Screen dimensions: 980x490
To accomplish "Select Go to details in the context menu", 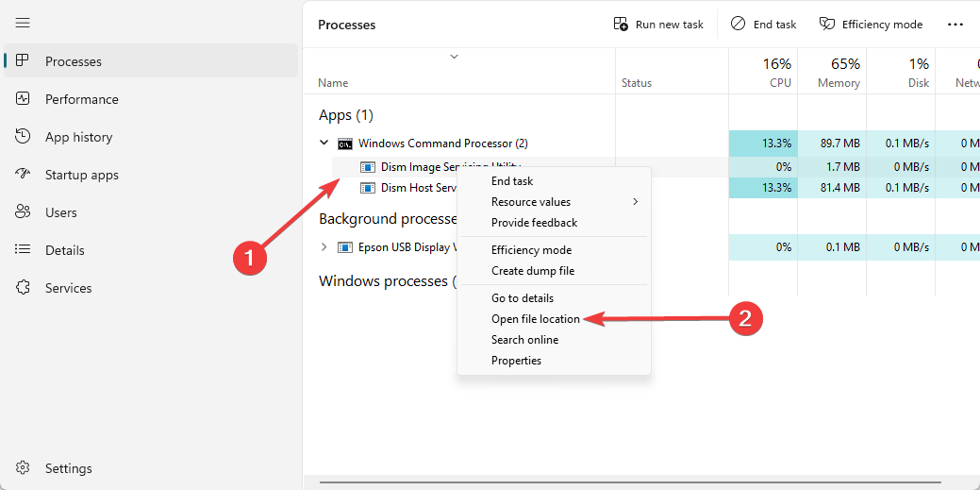I will [522, 298].
